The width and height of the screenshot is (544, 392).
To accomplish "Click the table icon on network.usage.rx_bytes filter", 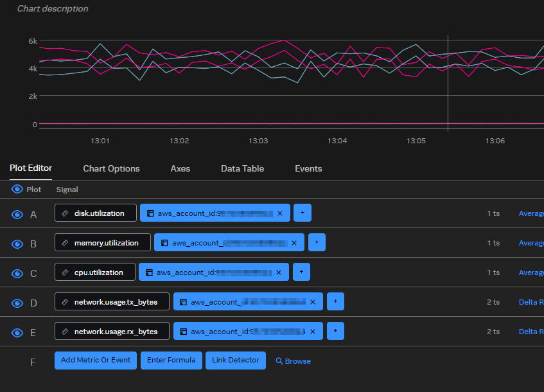I will tap(184, 332).
